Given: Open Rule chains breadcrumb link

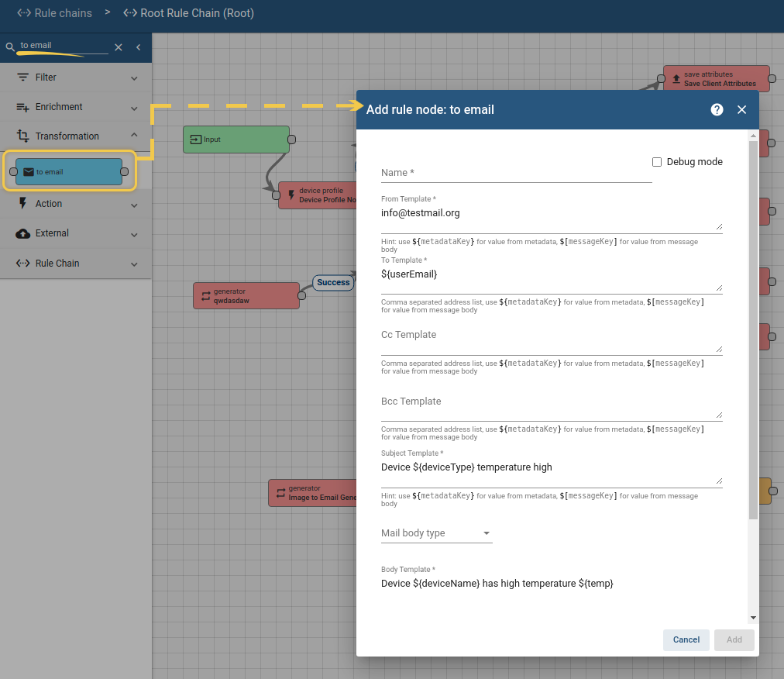Looking at the screenshot, I should pos(54,13).
